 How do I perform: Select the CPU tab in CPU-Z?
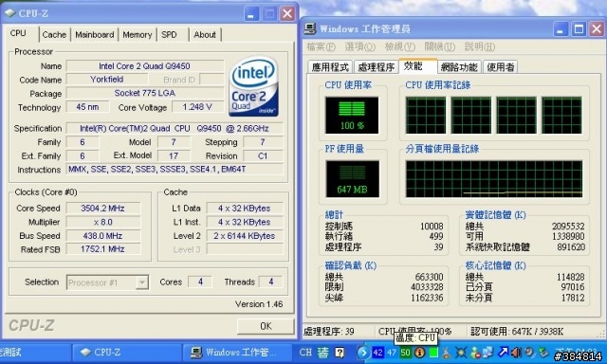click(x=19, y=33)
